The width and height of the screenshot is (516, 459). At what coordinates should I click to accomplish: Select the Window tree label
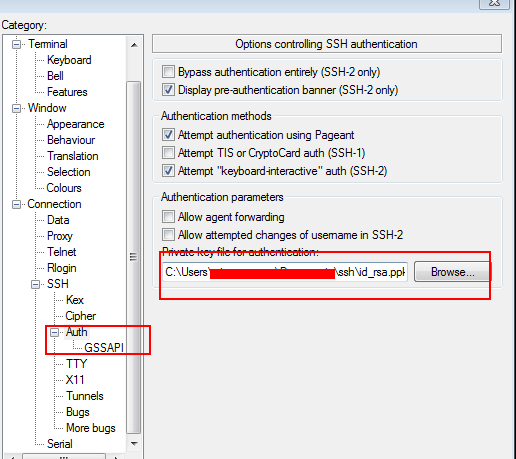(x=47, y=108)
